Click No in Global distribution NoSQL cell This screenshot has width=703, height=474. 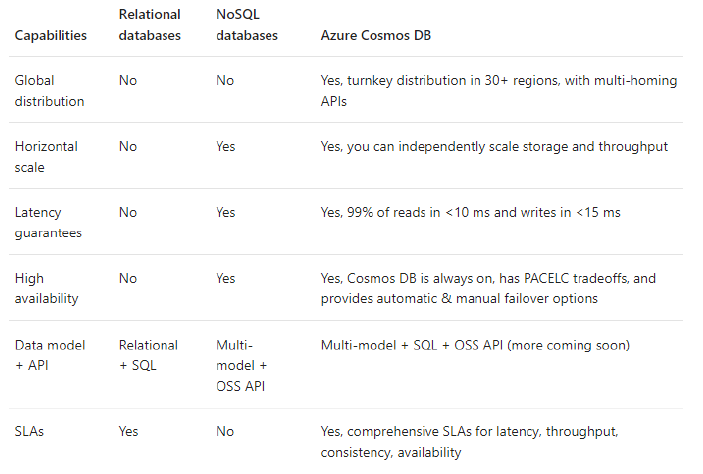[225, 80]
